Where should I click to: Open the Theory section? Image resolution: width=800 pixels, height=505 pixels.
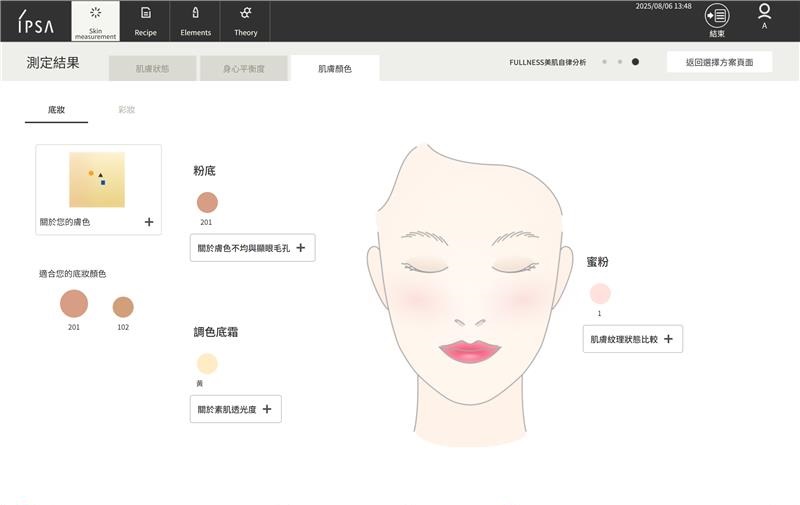[x=245, y=21]
